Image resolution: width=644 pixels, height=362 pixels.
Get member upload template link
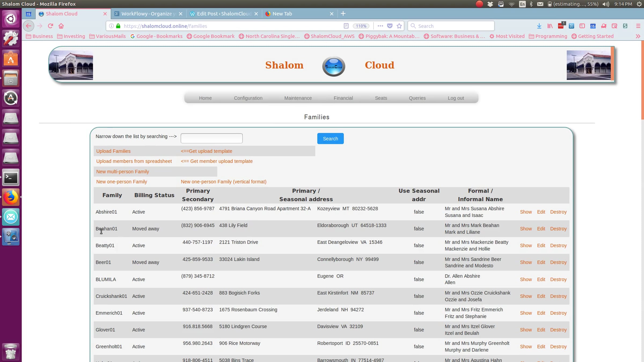217,161
